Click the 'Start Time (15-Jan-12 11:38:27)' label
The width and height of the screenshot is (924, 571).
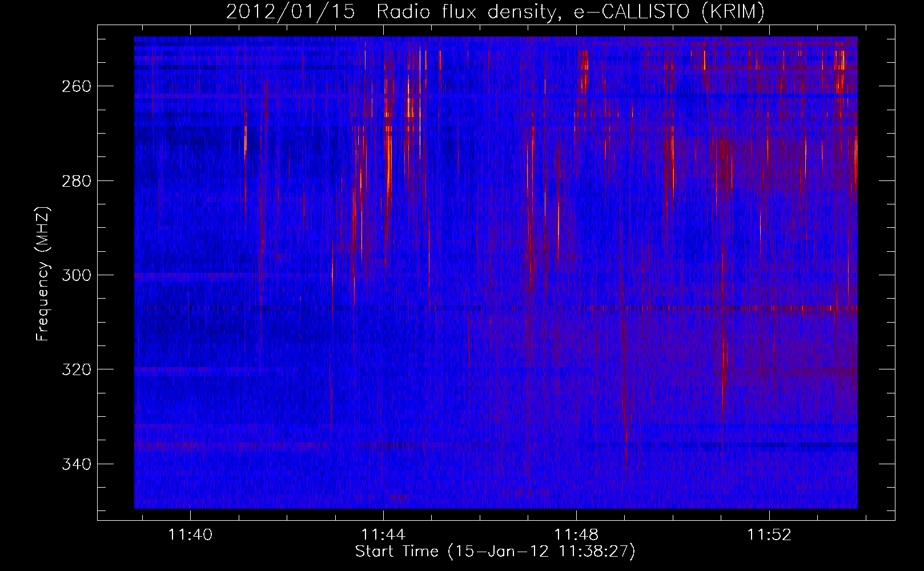(x=495, y=552)
